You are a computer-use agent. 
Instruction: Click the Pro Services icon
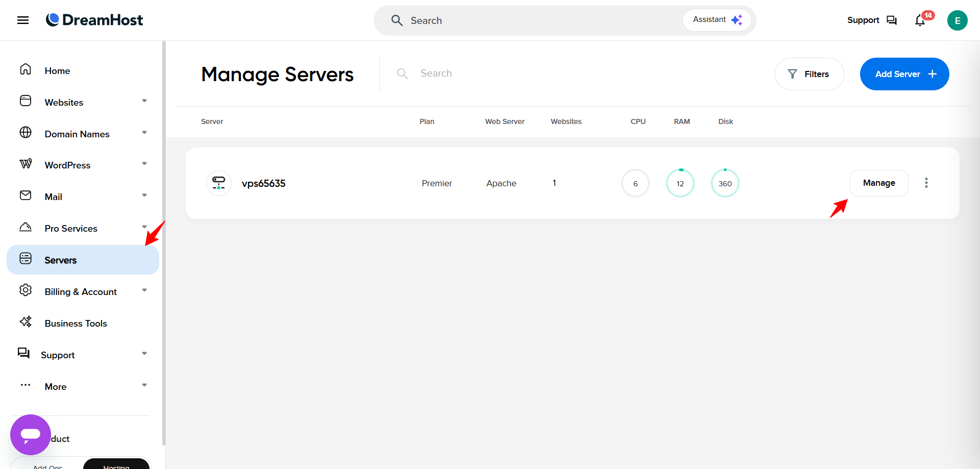point(26,227)
